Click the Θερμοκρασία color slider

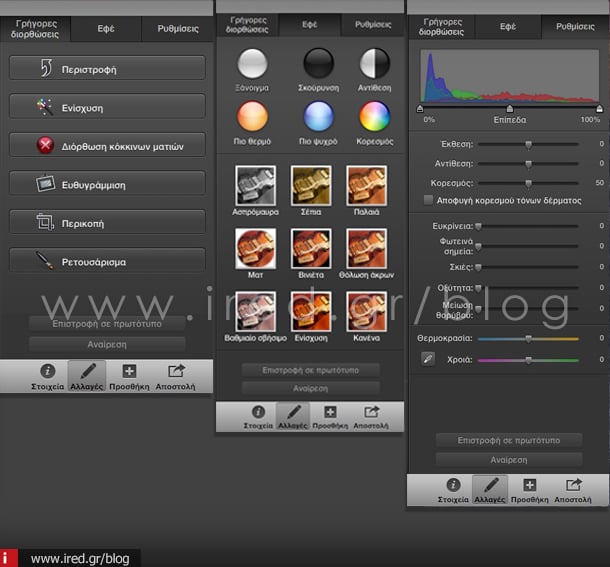click(528, 340)
